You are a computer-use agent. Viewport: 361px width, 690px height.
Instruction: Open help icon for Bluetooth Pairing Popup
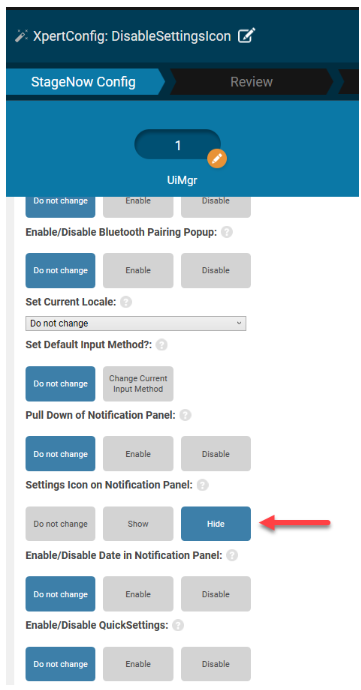coord(227,232)
